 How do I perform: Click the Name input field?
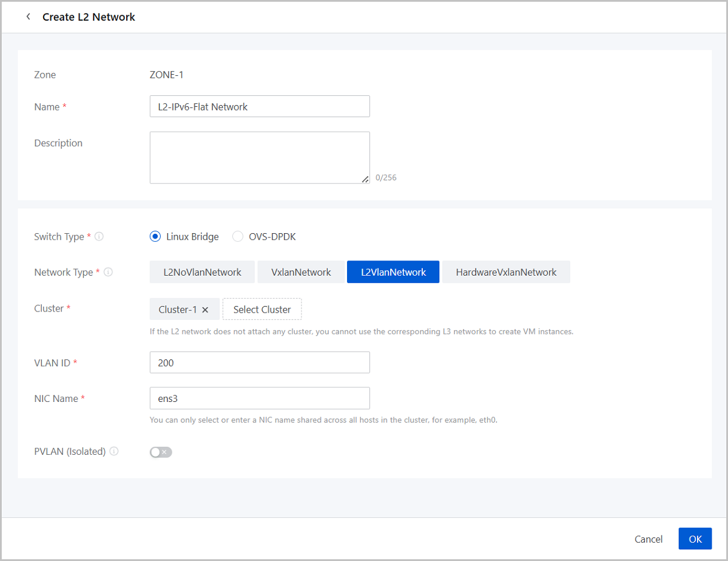click(260, 107)
